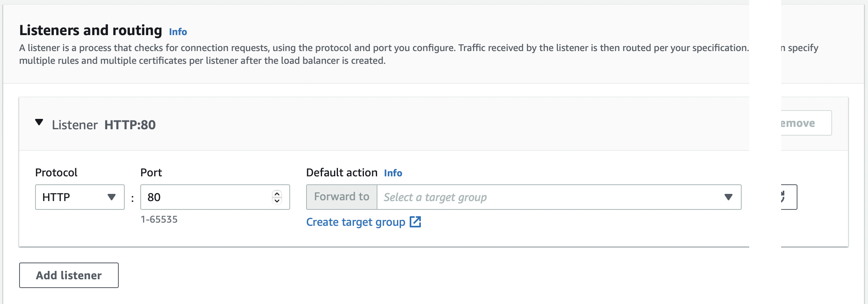Click the external link icon beside Create target group
Viewport: 868px width, 304px height.
[415, 222]
